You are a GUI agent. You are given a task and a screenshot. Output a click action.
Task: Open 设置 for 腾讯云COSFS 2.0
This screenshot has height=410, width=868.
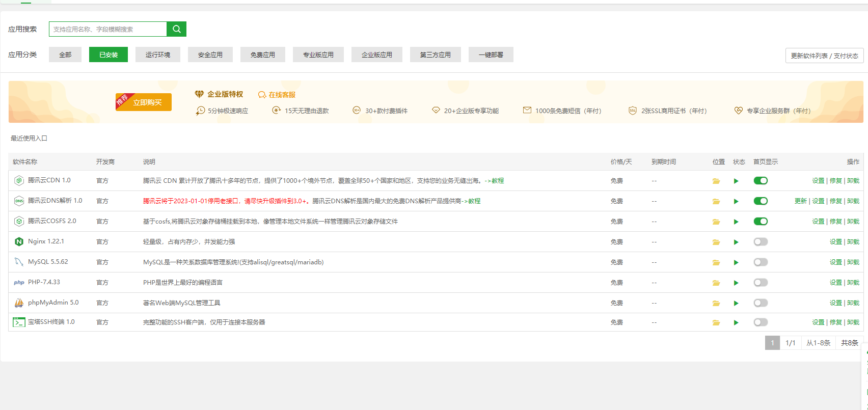coord(818,222)
